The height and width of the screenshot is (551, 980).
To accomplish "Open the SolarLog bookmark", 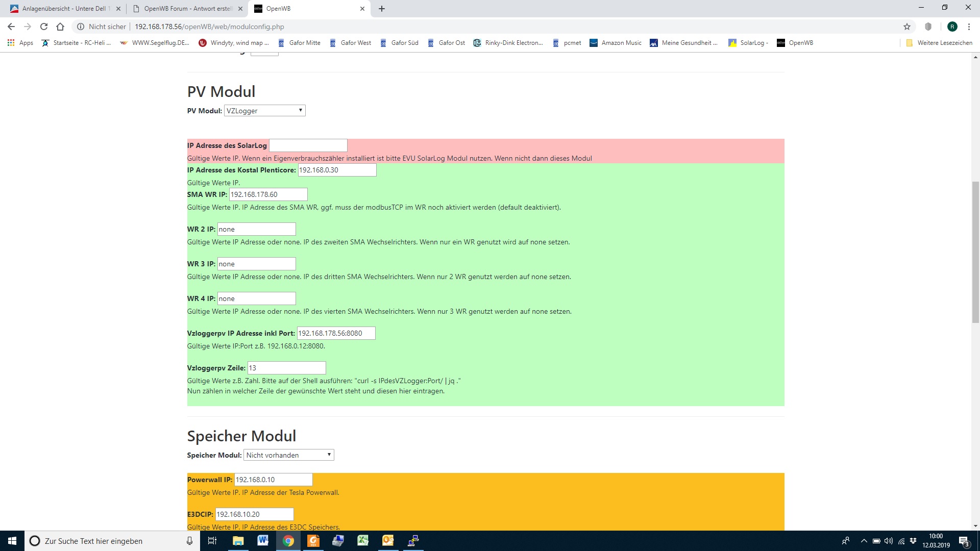I will [x=748, y=43].
